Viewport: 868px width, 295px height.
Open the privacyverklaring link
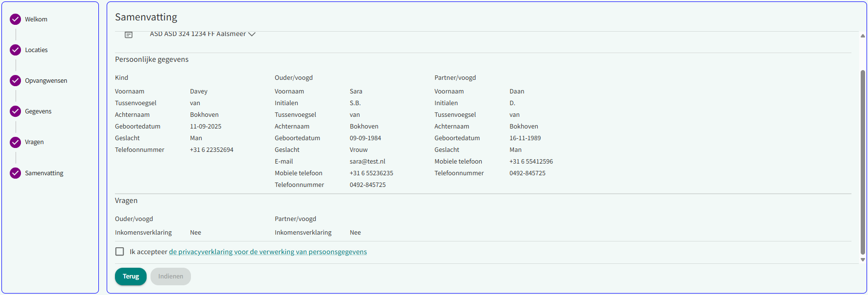click(x=267, y=252)
